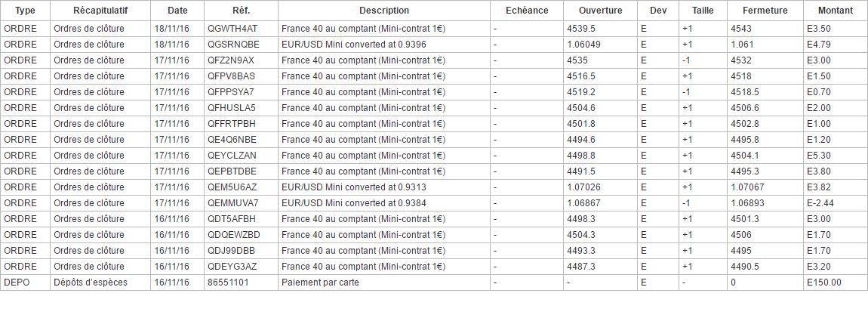Select the Dépôts d'espèces cell
The width and height of the screenshot is (868, 318).
[x=91, y=282]
